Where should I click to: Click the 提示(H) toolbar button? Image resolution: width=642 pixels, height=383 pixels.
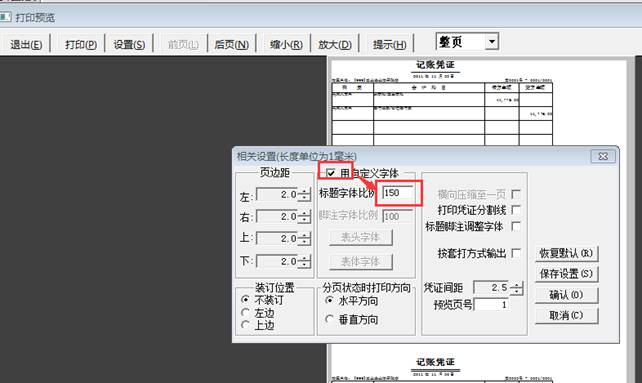point(389,44)
